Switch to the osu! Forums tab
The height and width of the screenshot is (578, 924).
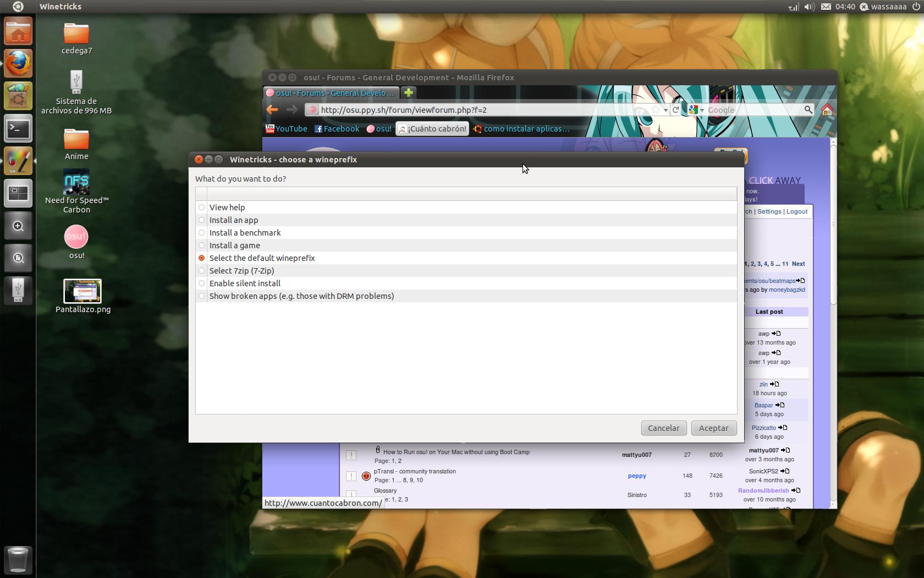(332, 92)
